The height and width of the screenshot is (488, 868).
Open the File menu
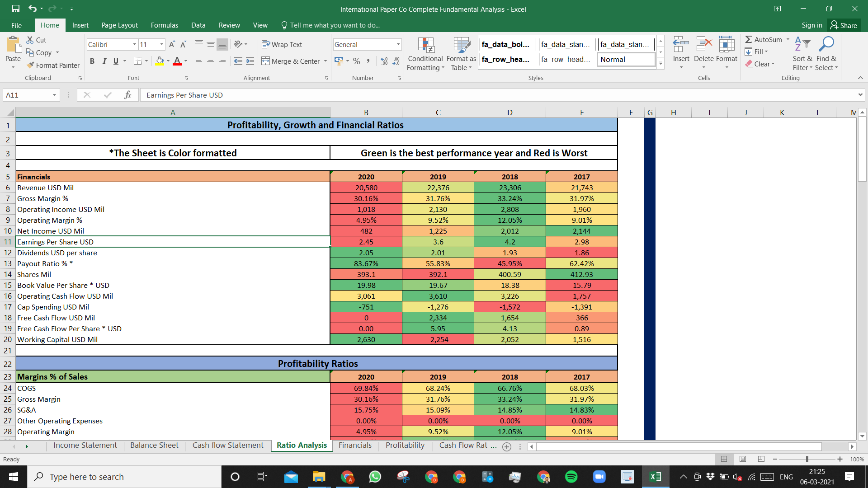[16, 25]
